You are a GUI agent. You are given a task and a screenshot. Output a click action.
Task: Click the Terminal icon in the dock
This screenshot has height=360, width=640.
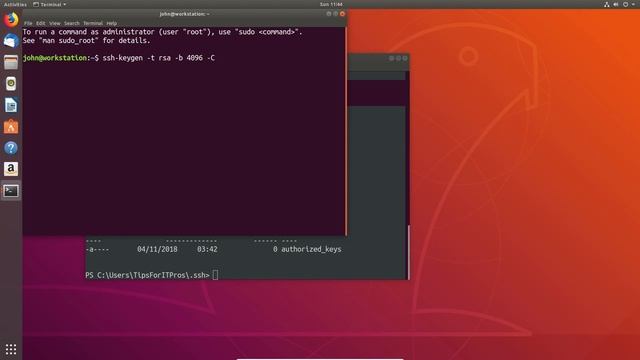pos(11,191)
